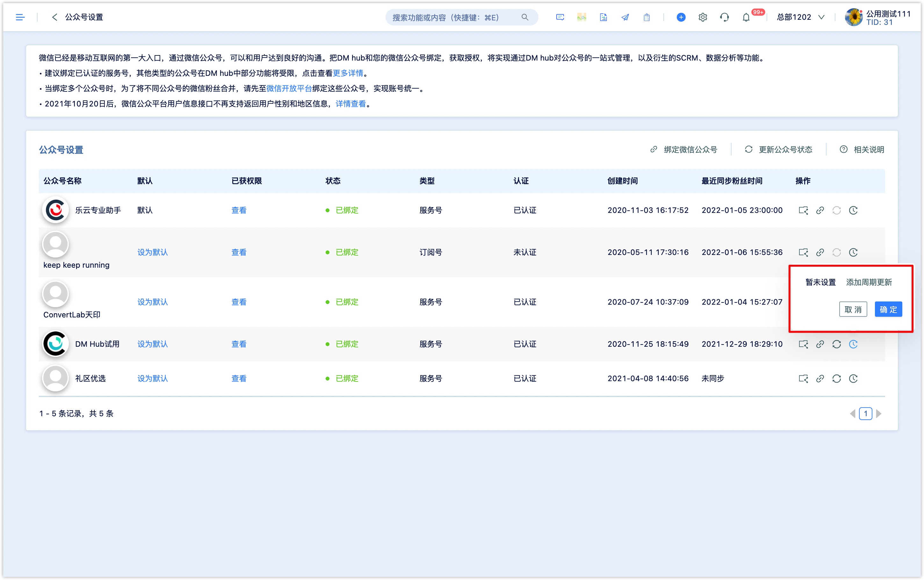Click the 最近同步粉丝时间 column header
Image resolution: width=924 pixels, height=580 pixels.
pyautogui.click(x=732, y=181)
